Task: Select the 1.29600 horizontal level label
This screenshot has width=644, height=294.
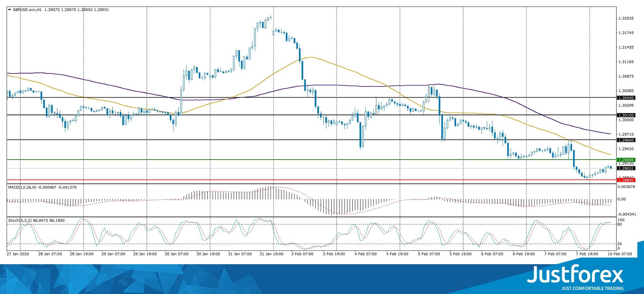Action: point(626,140)
